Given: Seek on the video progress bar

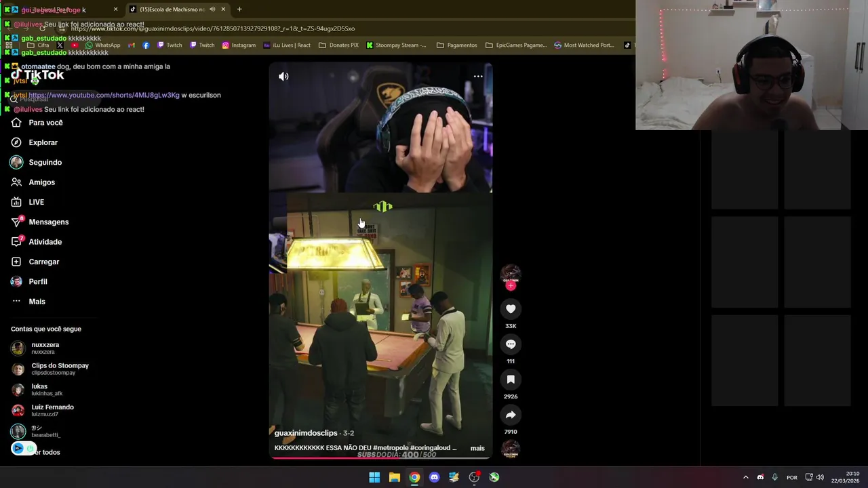Looking at the screenshot, I should (x=380, y=458).
